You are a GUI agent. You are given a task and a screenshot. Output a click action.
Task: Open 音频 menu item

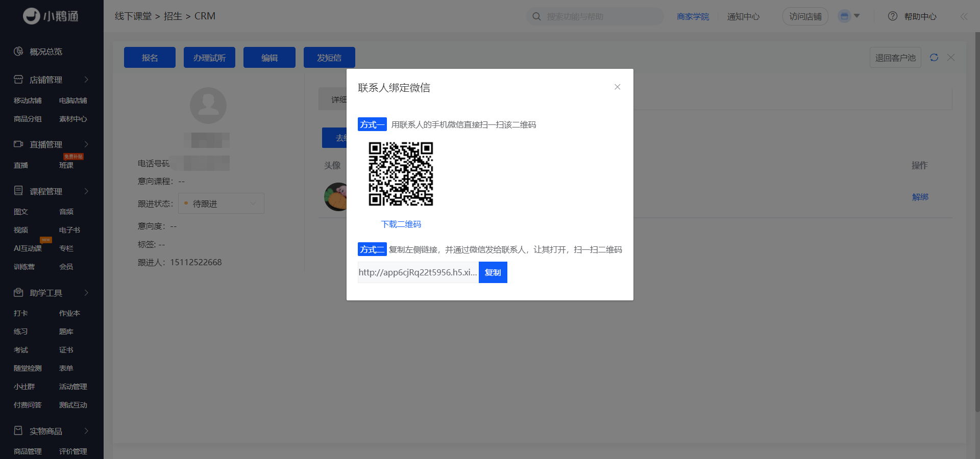pyautogui.click(x=66, y=212)
